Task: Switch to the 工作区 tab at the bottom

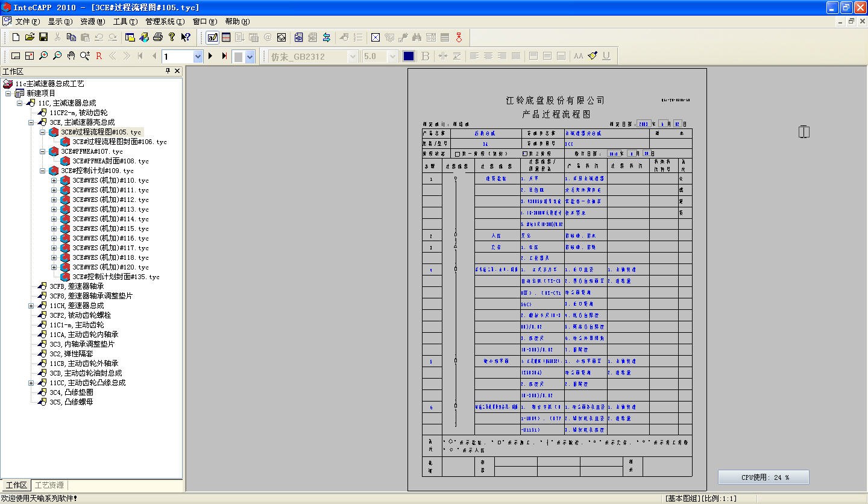Action: (16, 485)
